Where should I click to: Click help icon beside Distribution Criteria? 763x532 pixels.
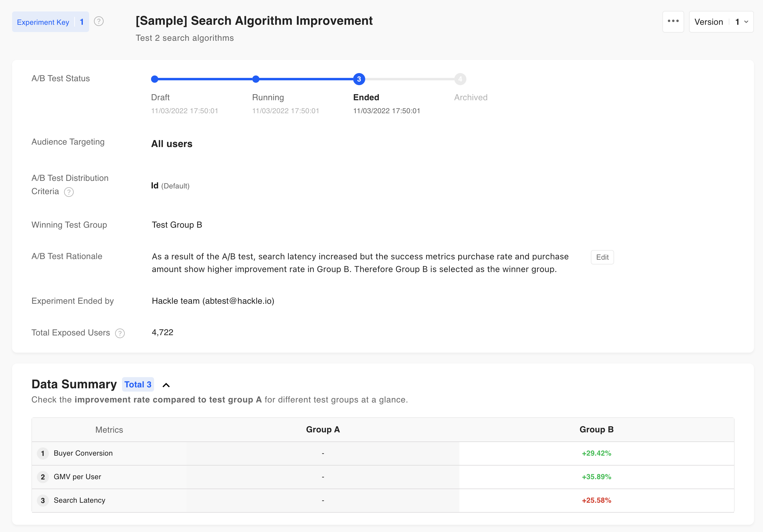[x=69, y=192]
